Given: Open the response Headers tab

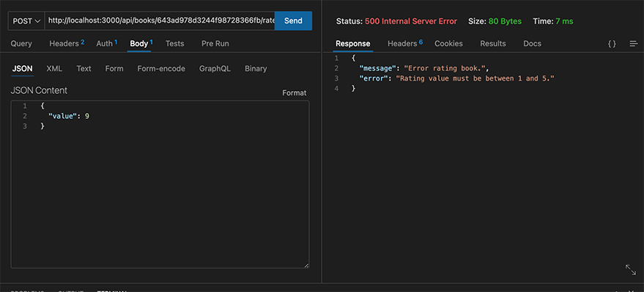Looking at the screenshot, I should 405,43.
